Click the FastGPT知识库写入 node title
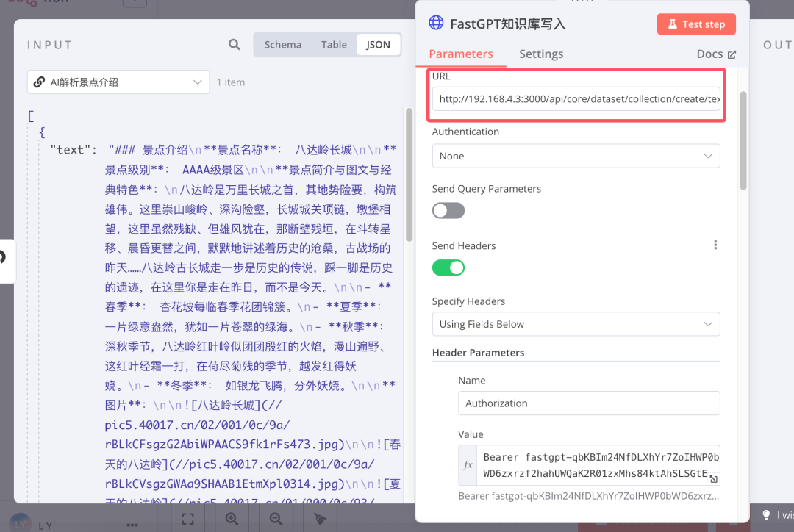The height and width of the screenshot is (532, 794). point(507,24)
